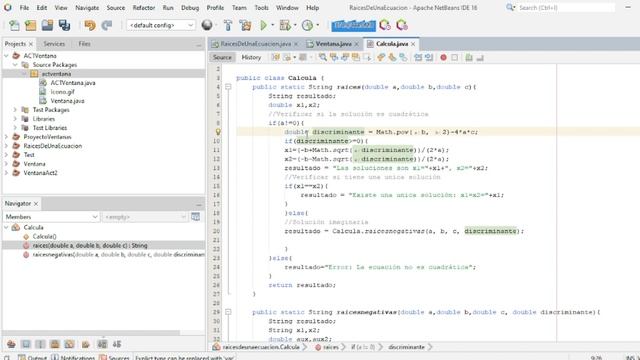Click the Undo arrow icon
The height and width of the screenshot is (360, 640).
(90, 25)
